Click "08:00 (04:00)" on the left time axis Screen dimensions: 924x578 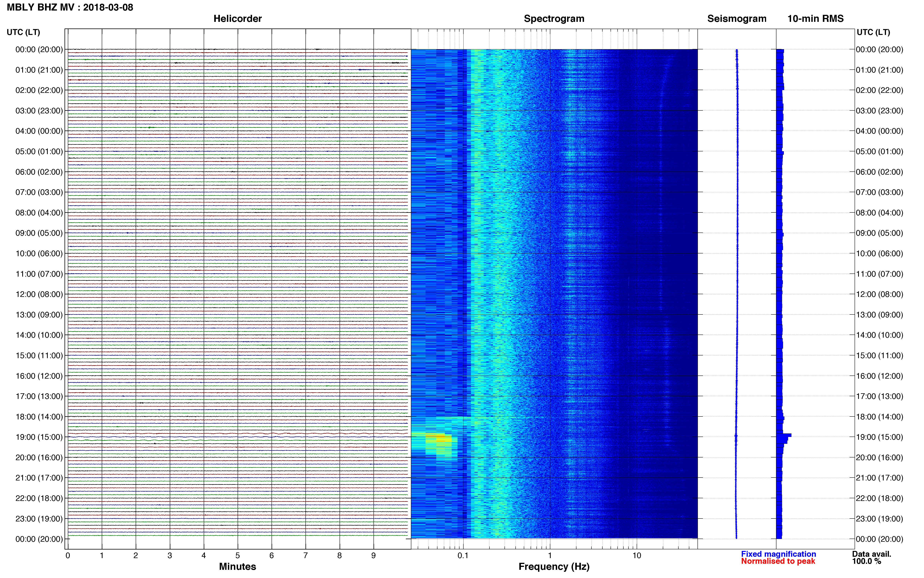(x=39, y=213)
